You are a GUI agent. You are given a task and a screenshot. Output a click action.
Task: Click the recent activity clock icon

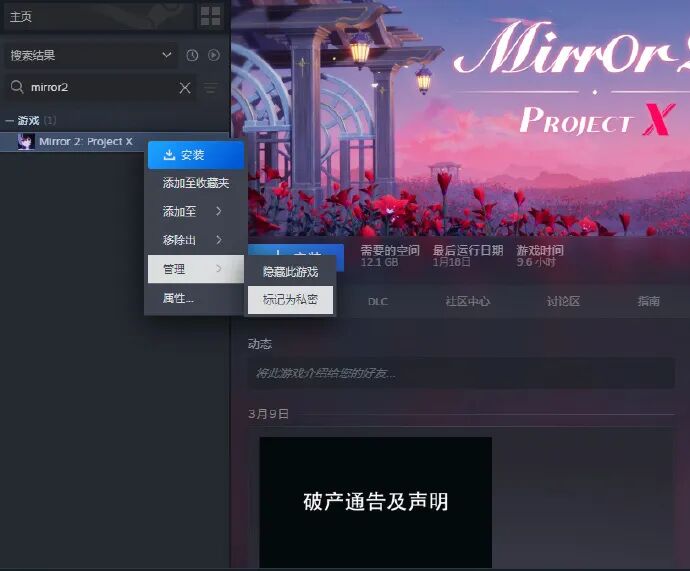[x=192, y=55]
